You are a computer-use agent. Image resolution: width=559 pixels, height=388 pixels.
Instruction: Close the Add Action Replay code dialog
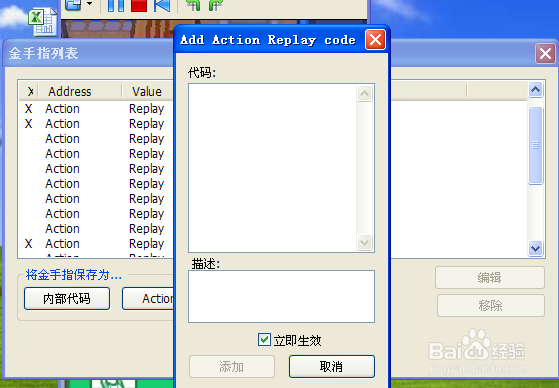375,40
